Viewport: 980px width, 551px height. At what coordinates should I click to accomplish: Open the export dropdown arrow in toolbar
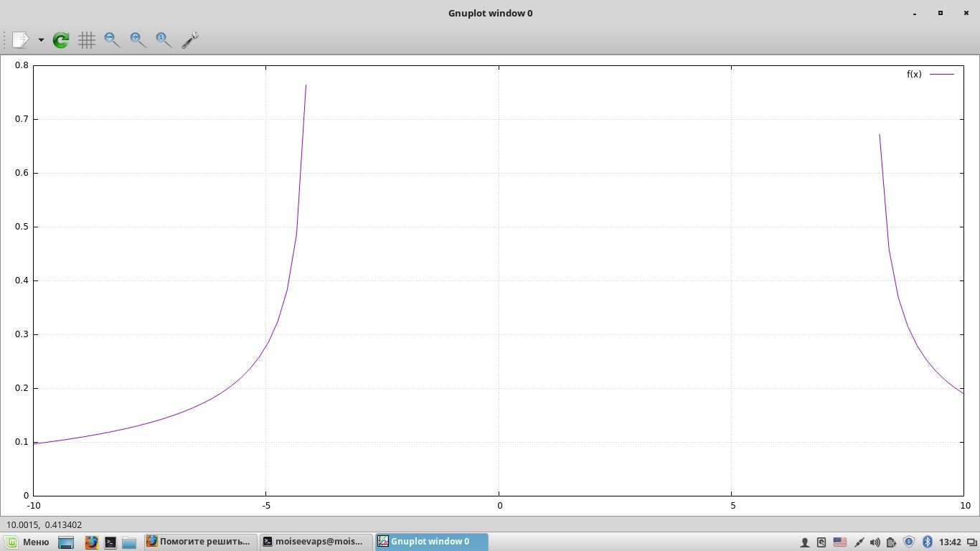41,40
